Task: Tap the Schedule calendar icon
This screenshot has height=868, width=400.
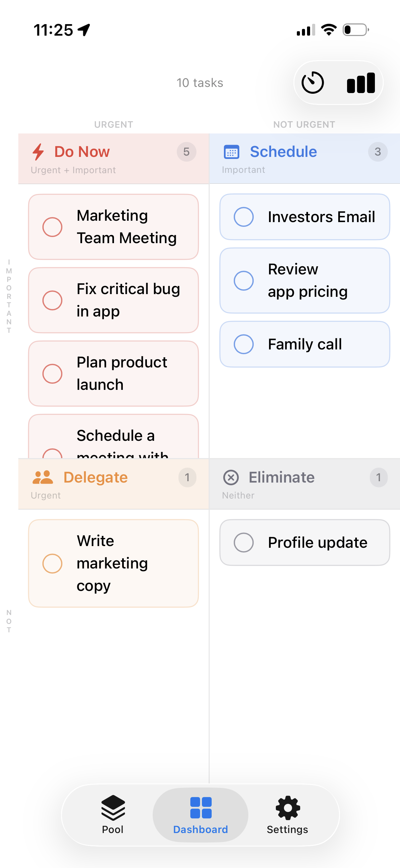Action: tap(231, 152)
